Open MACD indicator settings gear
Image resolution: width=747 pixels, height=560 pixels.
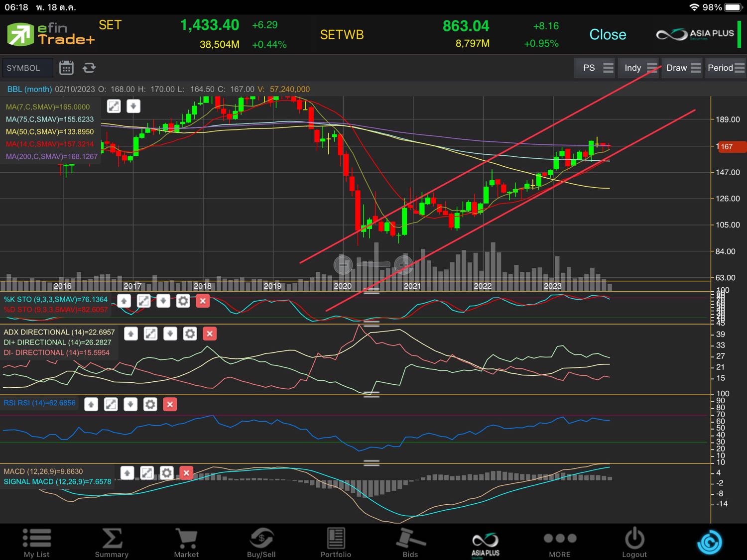pos(166,472)
